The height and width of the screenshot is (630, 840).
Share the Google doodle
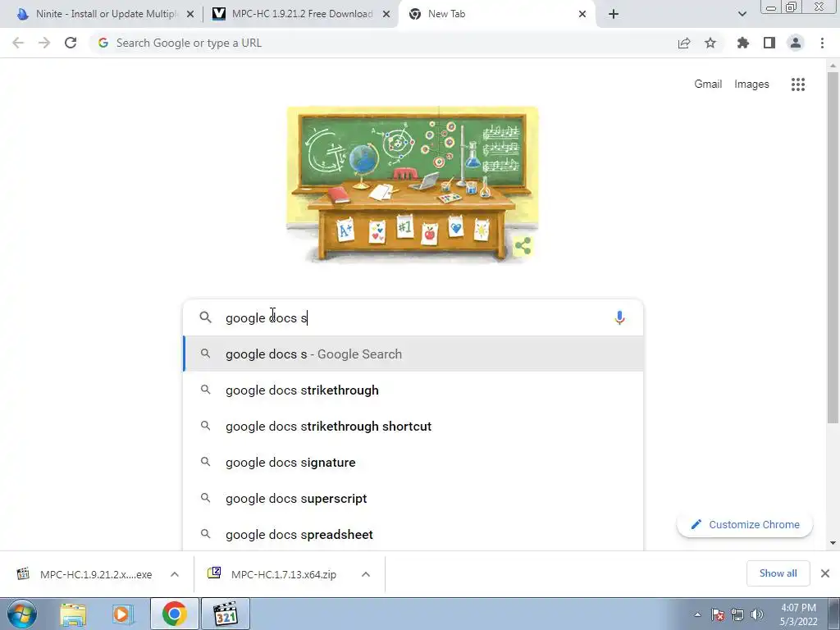click(x=523, y=246)
